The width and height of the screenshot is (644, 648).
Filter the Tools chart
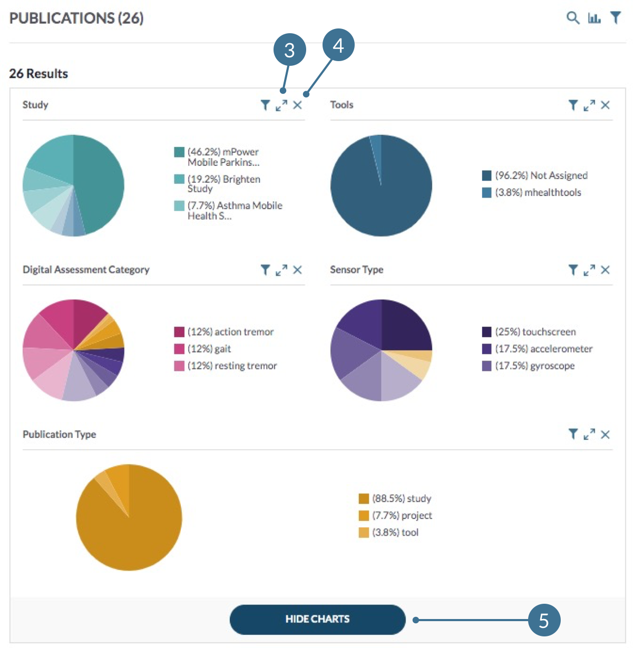click(573, 105)
